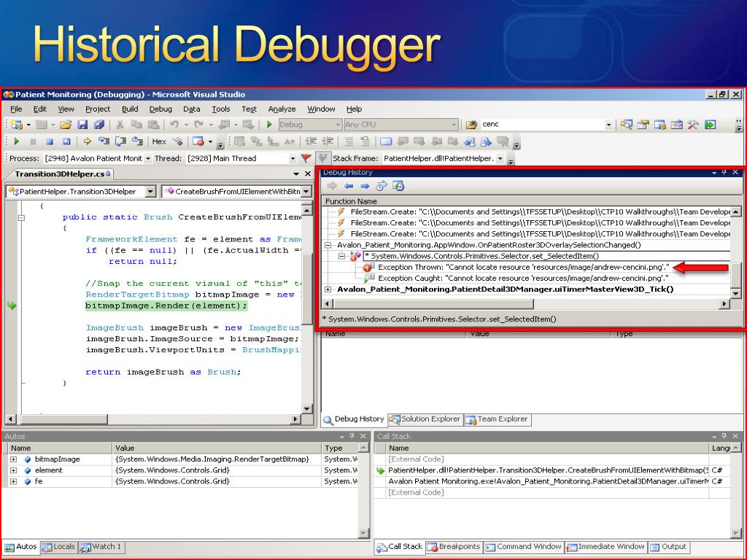Open the Tools menu
The image size is (747, 560).
(220, 109)
